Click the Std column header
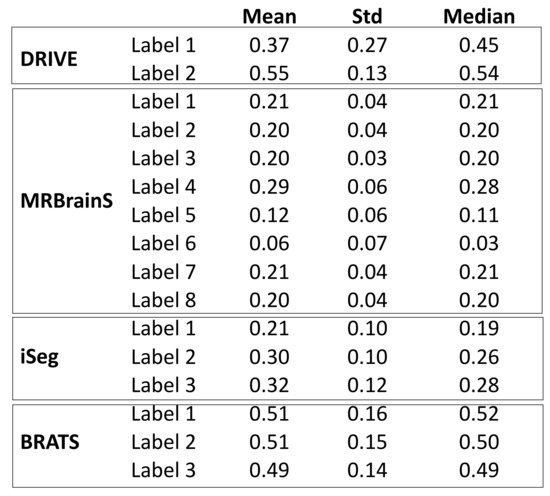550x496 pixels. click(367, 16)
